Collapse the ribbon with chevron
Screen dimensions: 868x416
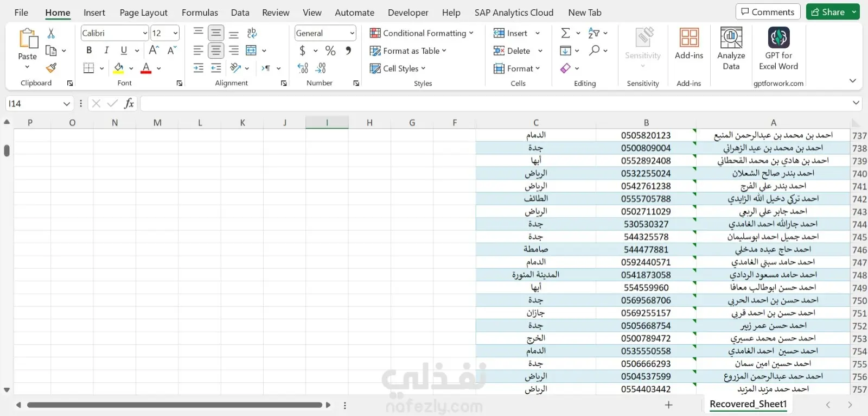click(x=852, y=81)
